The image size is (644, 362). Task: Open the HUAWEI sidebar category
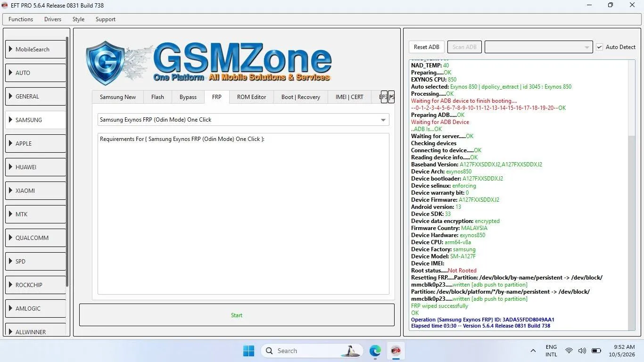tap(35, 167)
